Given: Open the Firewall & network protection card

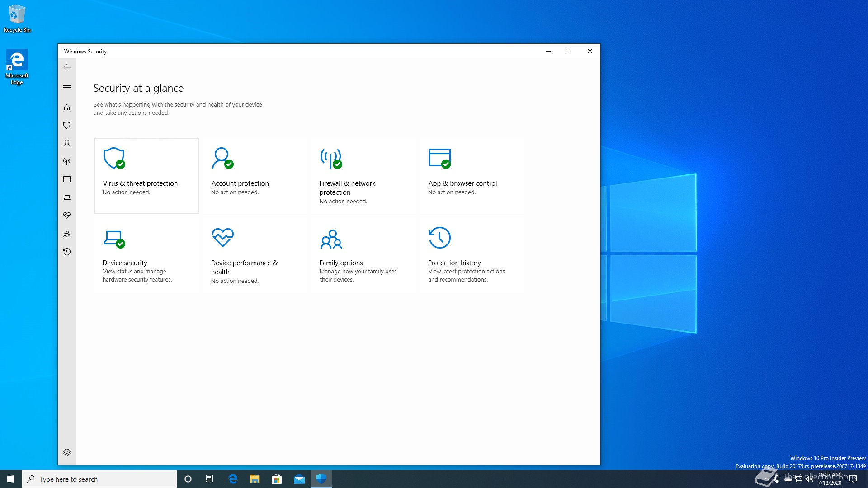Looking at the screenshot, I should tap(363, 176).
